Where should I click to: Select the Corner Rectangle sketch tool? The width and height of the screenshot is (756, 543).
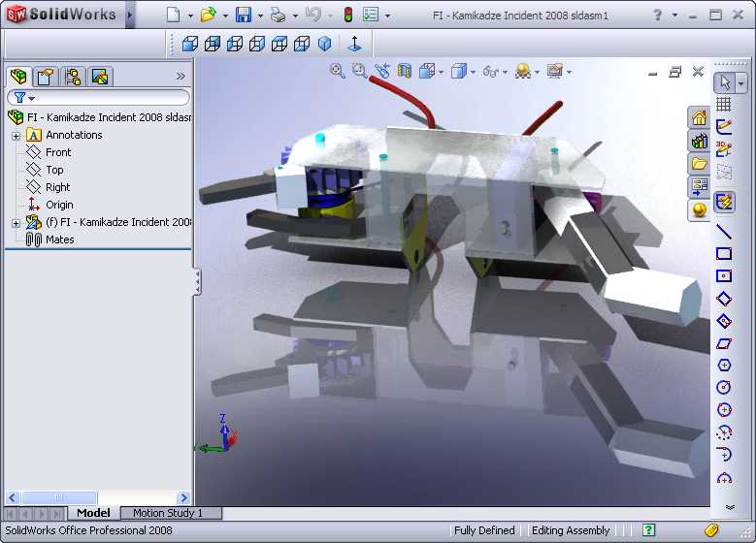(x=724, y=253)
